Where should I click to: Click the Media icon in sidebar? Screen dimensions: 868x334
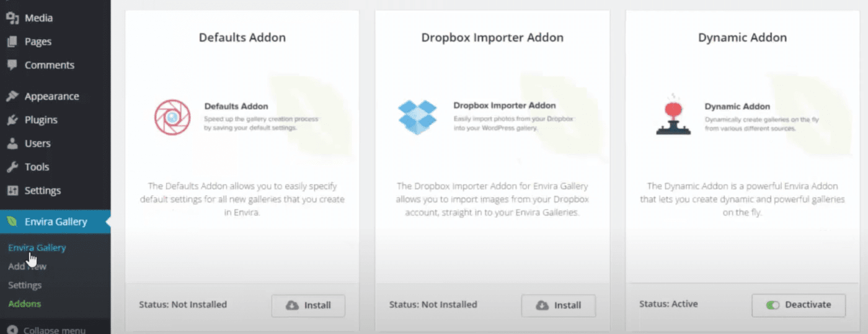(x=12, y=18)
